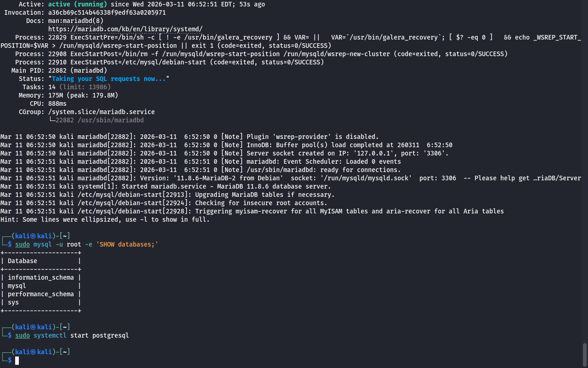Click the "Taking your SQL requests now..." status
Image resolution: width=588 pixels, height=368 pixels.
pos(108,79)
